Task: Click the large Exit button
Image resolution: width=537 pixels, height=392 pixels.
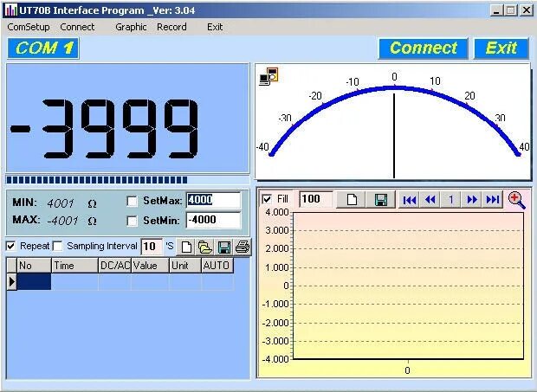Action: coord(501,48)
